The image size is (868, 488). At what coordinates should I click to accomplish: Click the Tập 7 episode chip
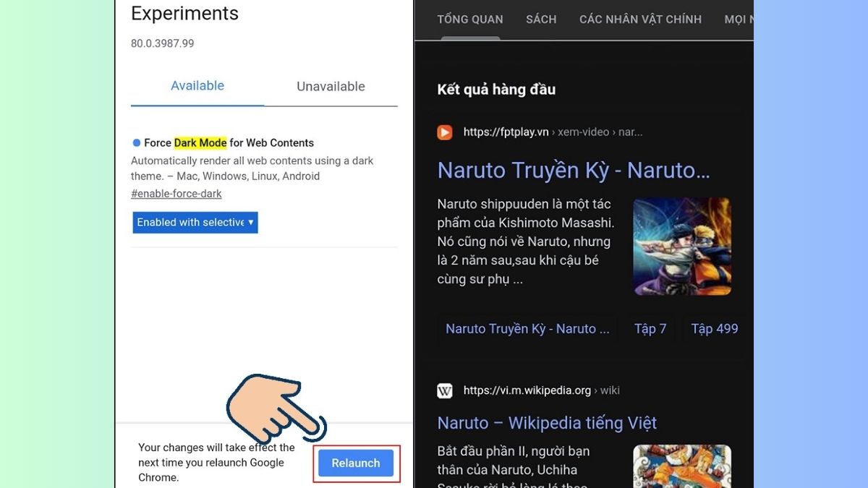click(x=650, y=329)
